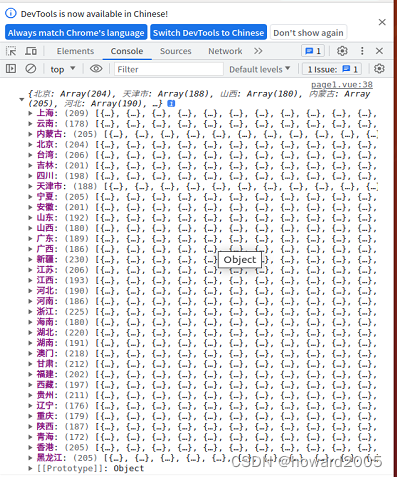The width and height of the screenshot is (397, 477).
Task: Expand the [[Prototype]] Object entry
Action: coord(30,469)
